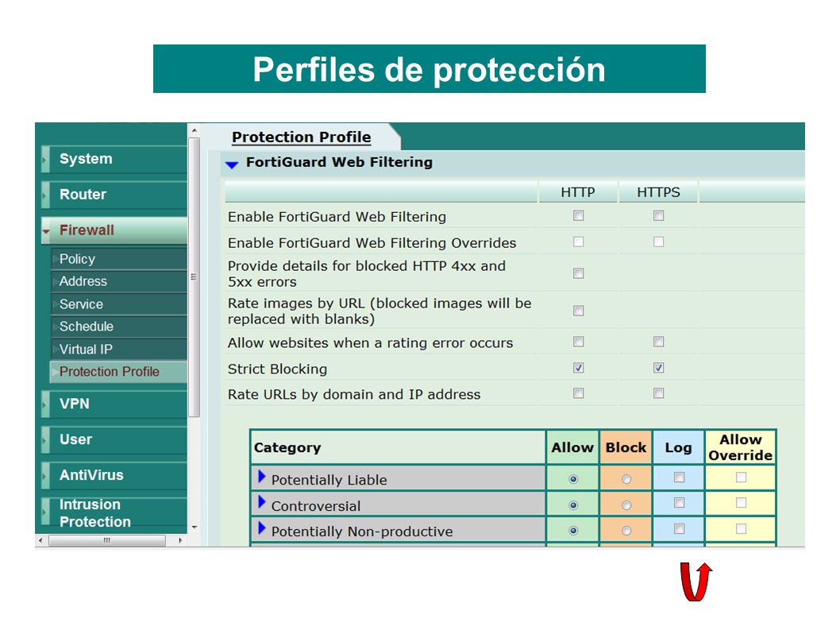Click the Allow Override column header
840x630 pixels.
(740, 447)
